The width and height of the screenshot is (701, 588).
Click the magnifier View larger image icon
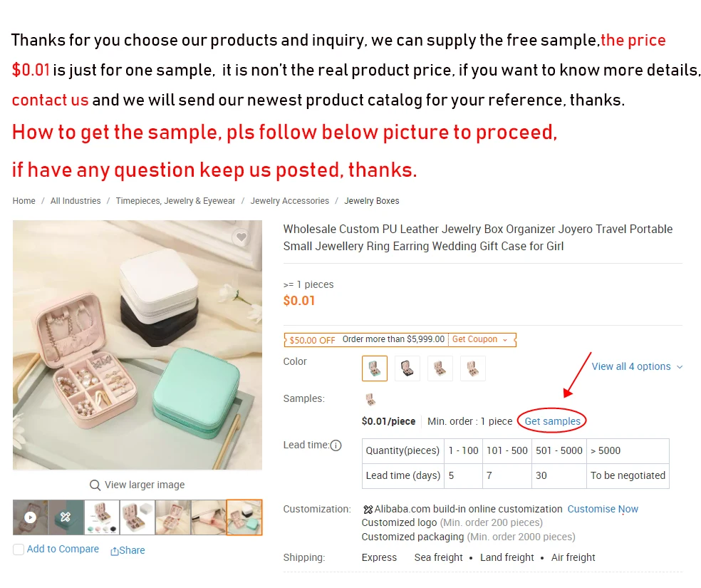[95, 485]
